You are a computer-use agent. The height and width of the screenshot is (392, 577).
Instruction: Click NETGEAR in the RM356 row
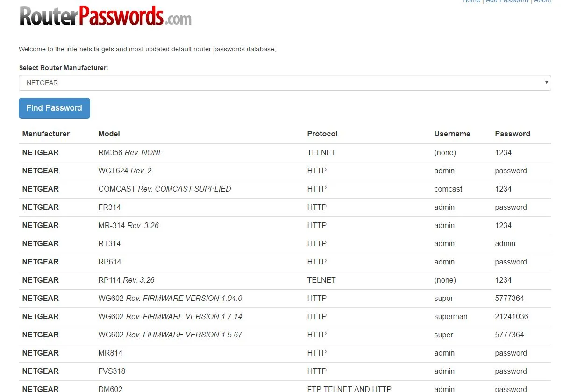[40, 152]
